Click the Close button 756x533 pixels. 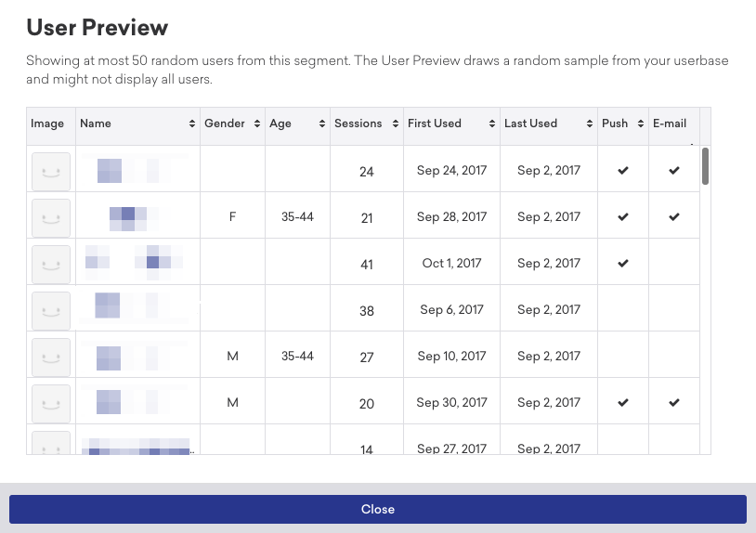click(x=378, y=509)
